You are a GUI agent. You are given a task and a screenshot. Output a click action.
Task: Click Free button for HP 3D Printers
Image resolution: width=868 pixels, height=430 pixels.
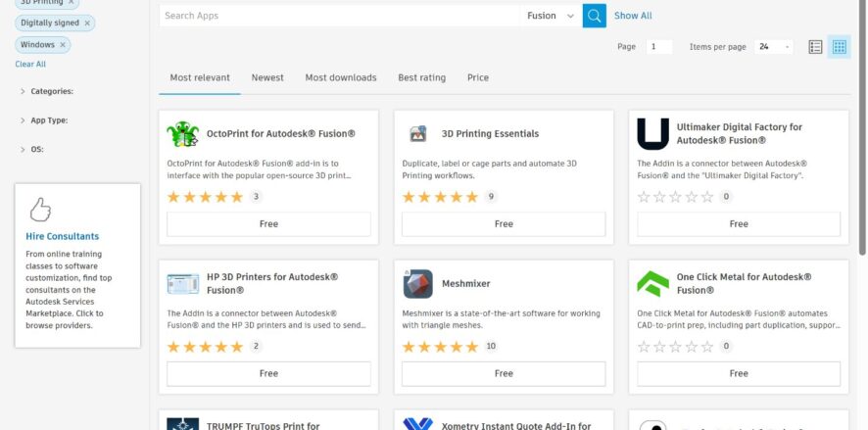point(268,374)
